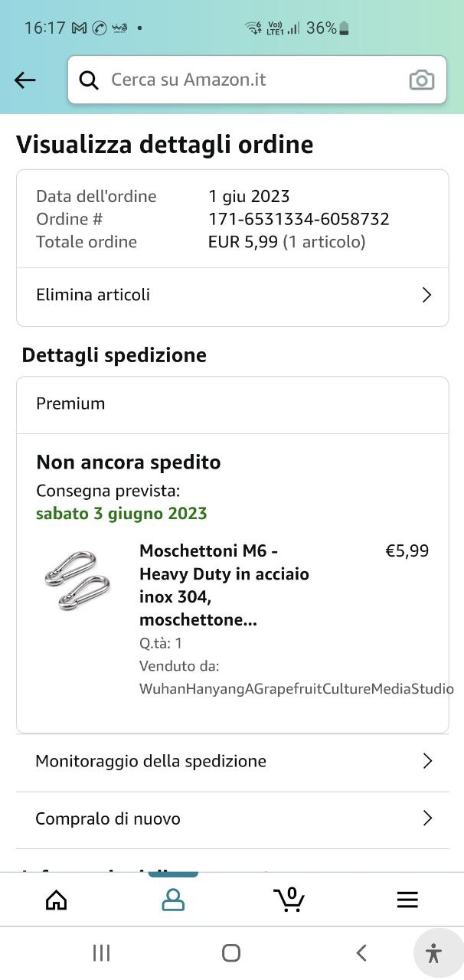The height and width of the screenshot is (980, 464).
Task: Open Monitoraggio della spedizione chevron
Action: coord(427,761)
